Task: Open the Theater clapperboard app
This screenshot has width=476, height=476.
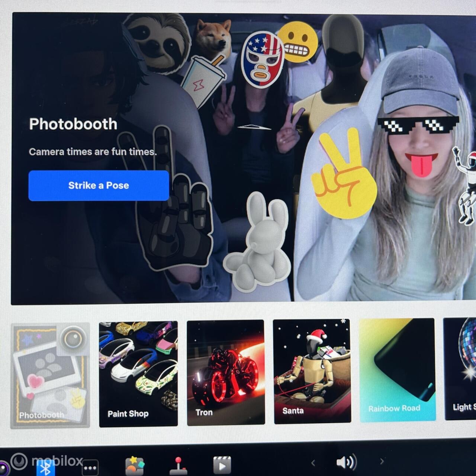Action: click(x=222, y=465)
